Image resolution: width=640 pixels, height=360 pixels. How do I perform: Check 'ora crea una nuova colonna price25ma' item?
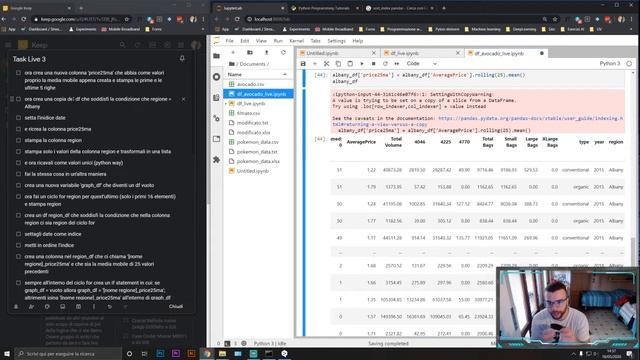18,73
